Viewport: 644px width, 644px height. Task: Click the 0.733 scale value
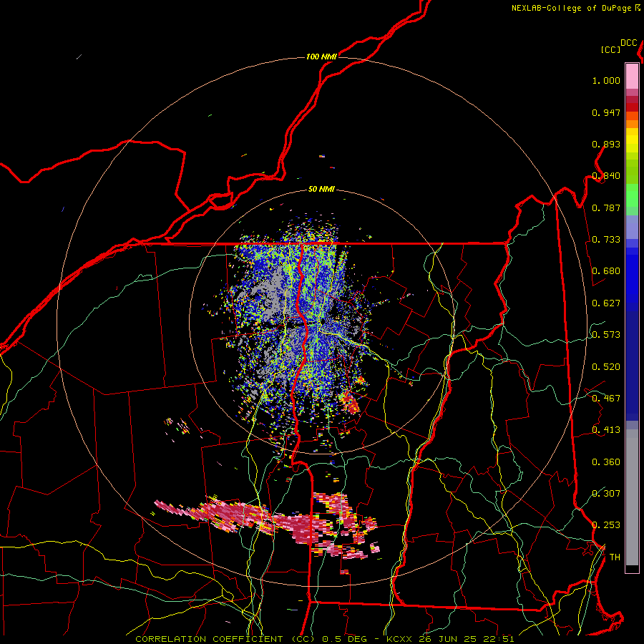[x=606, y=240]
